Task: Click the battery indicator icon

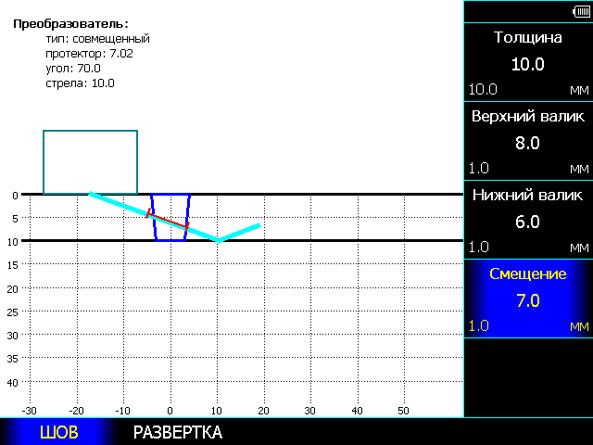Action: coord(582,12)
